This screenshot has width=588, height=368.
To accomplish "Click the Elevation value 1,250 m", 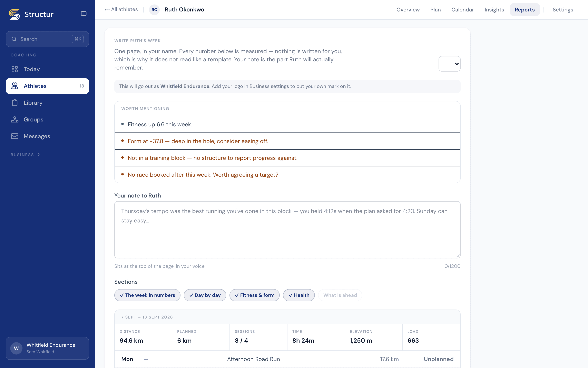I will (x=361, y=340).
